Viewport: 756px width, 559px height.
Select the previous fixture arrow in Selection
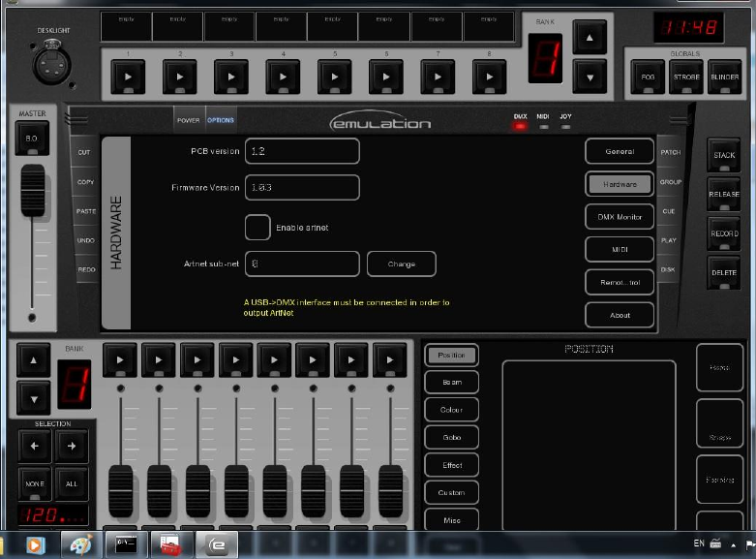tap(35, 446)
